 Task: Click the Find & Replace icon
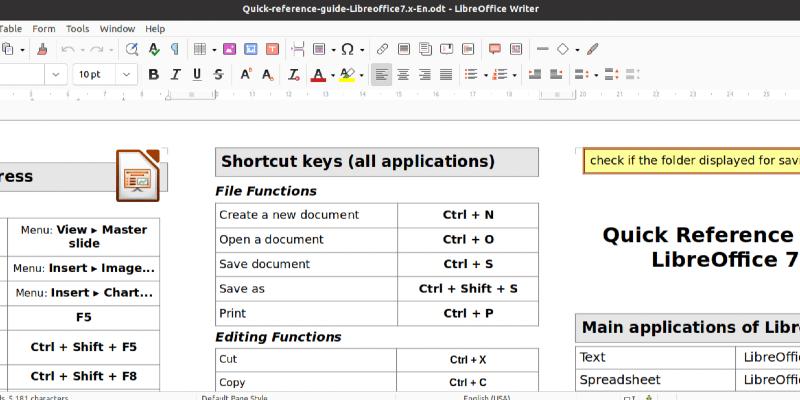(133, 49)
